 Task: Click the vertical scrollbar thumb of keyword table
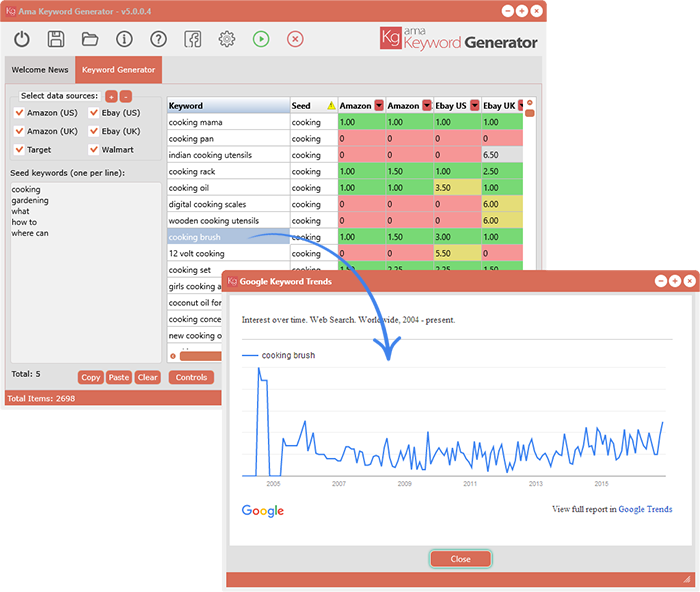(x=530, y=113)
